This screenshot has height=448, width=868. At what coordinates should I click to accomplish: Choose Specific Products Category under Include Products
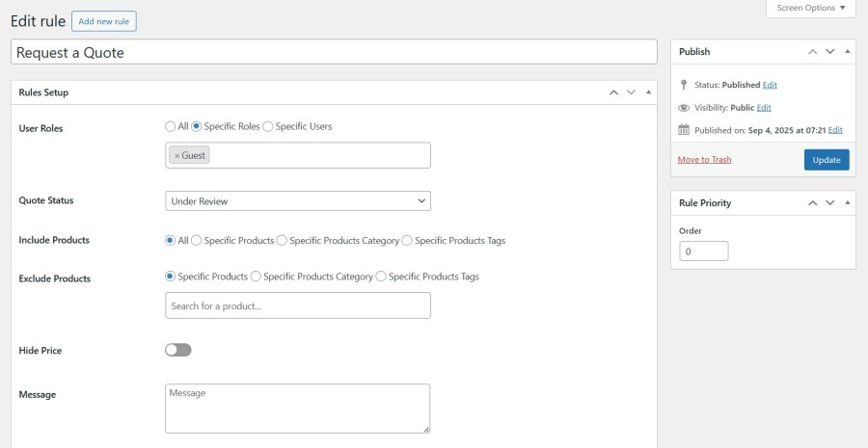pos(282,241)
